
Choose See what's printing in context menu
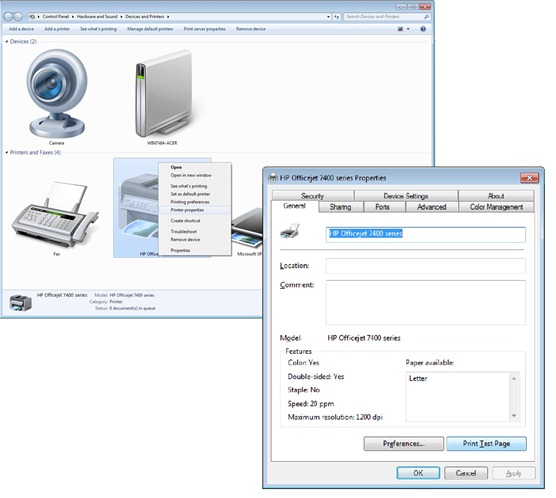[x=195, y=186]
